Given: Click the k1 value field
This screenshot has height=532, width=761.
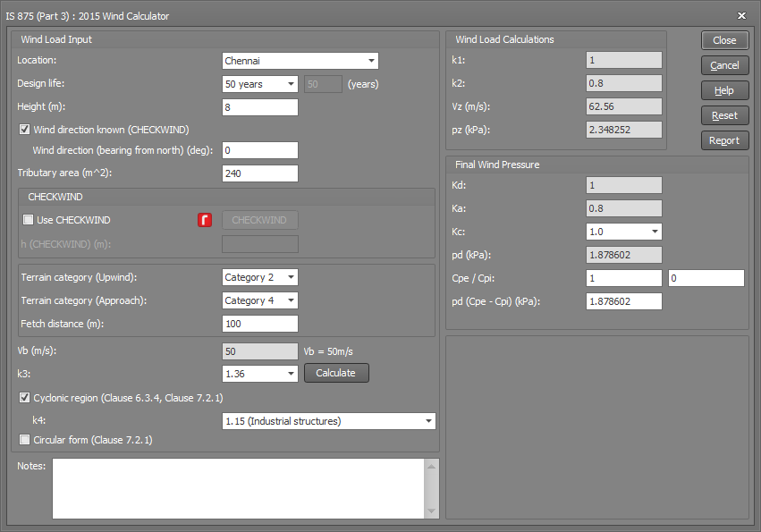Looking at the screenshot, I should click(x=623, y=60).
